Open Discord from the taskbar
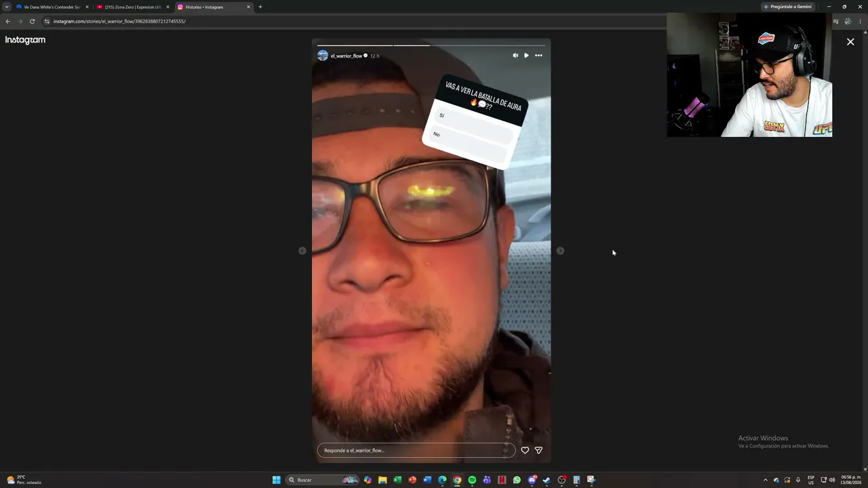 532,480
